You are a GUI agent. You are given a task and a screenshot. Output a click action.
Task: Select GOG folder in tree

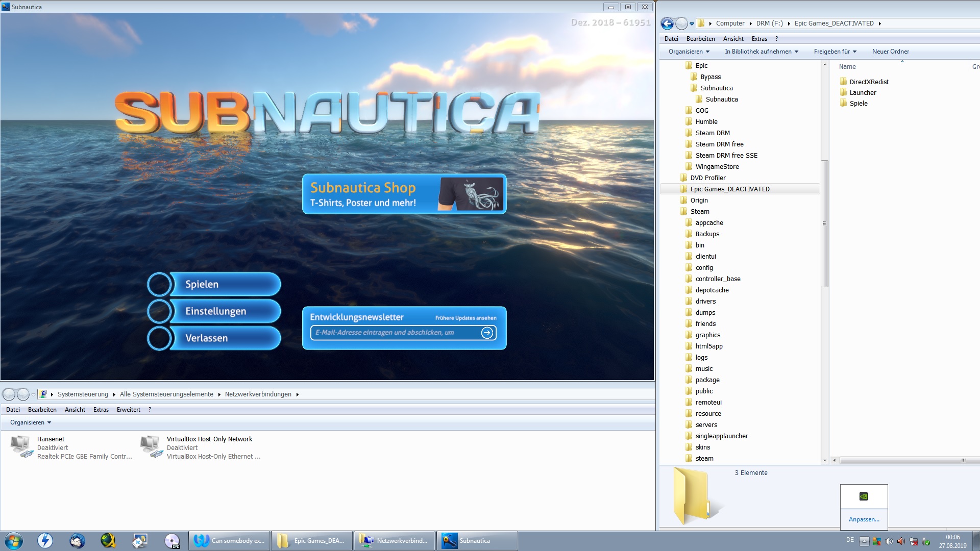tap(697, 111)
